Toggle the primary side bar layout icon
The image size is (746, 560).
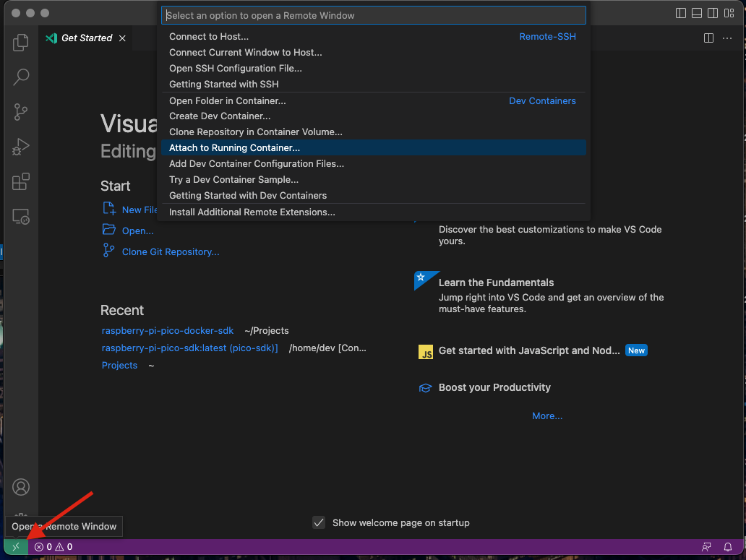[x=681, y=13]
